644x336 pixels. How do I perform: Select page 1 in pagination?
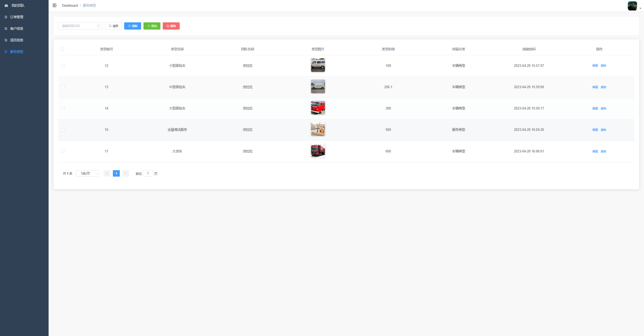tap(116, 174)
